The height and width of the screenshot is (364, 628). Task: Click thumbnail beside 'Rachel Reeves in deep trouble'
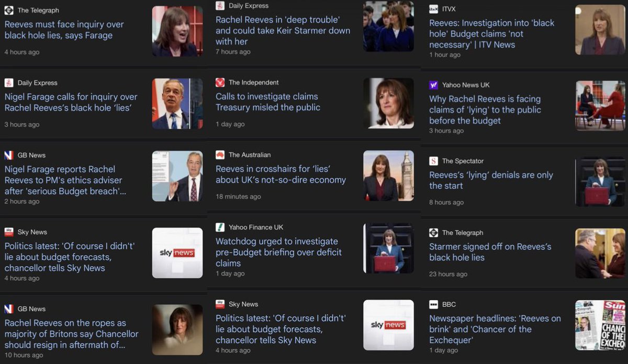point(389,26)
